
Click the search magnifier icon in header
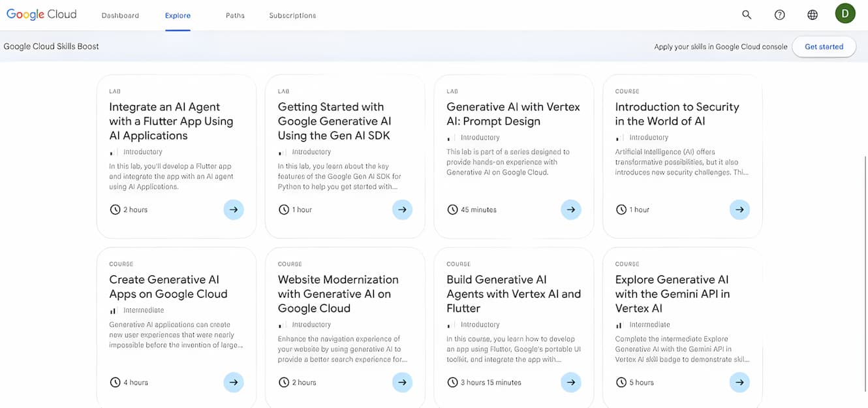[747, 14]
